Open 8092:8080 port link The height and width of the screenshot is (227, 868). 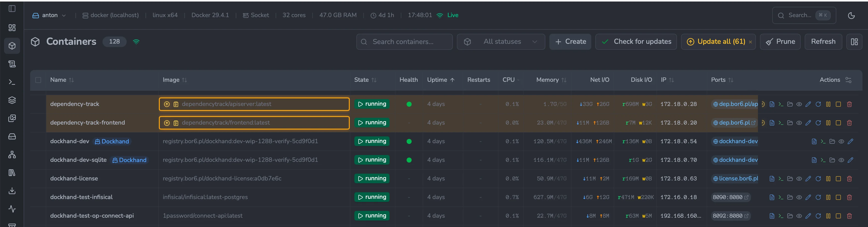pos(730,216)
